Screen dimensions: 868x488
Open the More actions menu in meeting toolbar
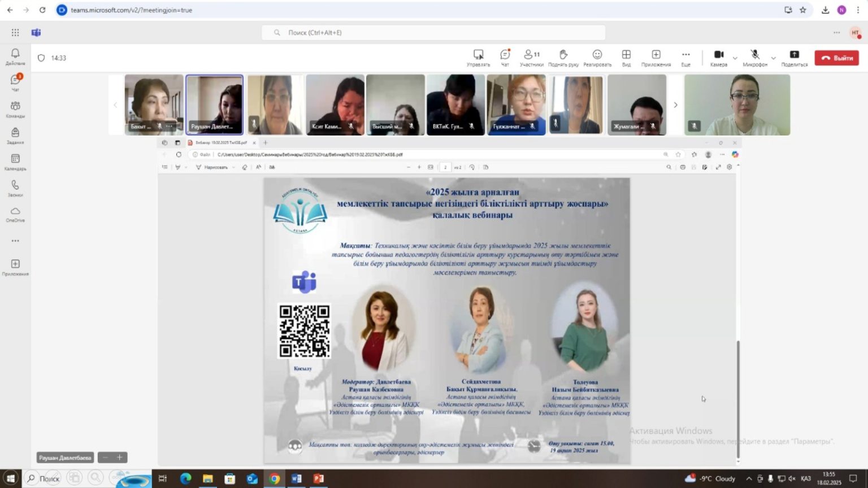(685, 58)
